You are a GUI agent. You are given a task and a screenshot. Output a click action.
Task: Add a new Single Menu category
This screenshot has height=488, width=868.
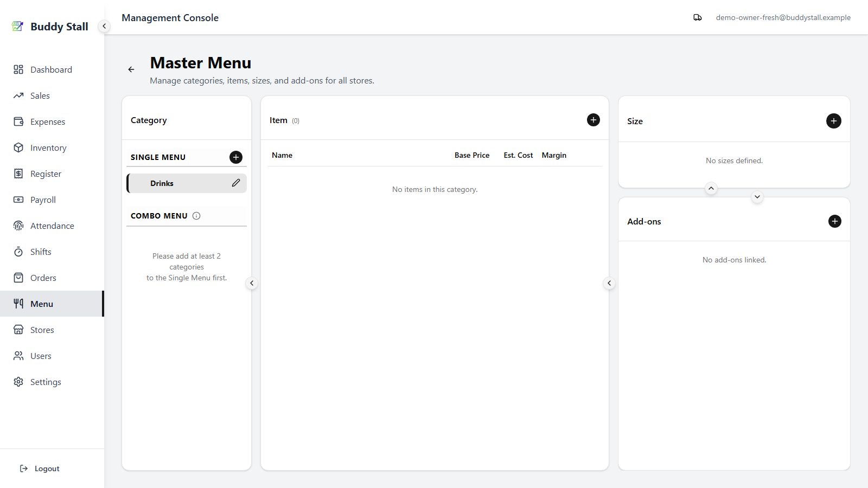click(x=236, y=157)
